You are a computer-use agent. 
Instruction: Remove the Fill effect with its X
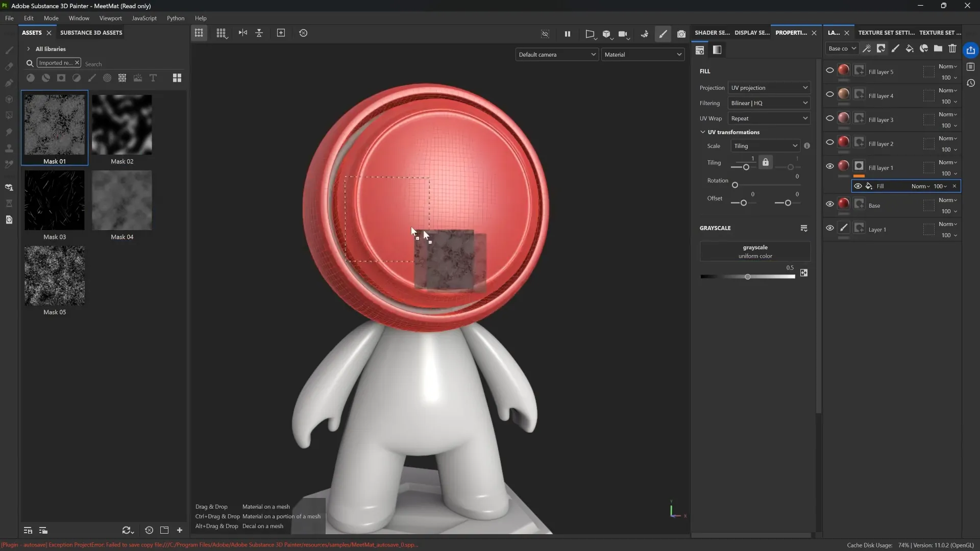[954, 186]
